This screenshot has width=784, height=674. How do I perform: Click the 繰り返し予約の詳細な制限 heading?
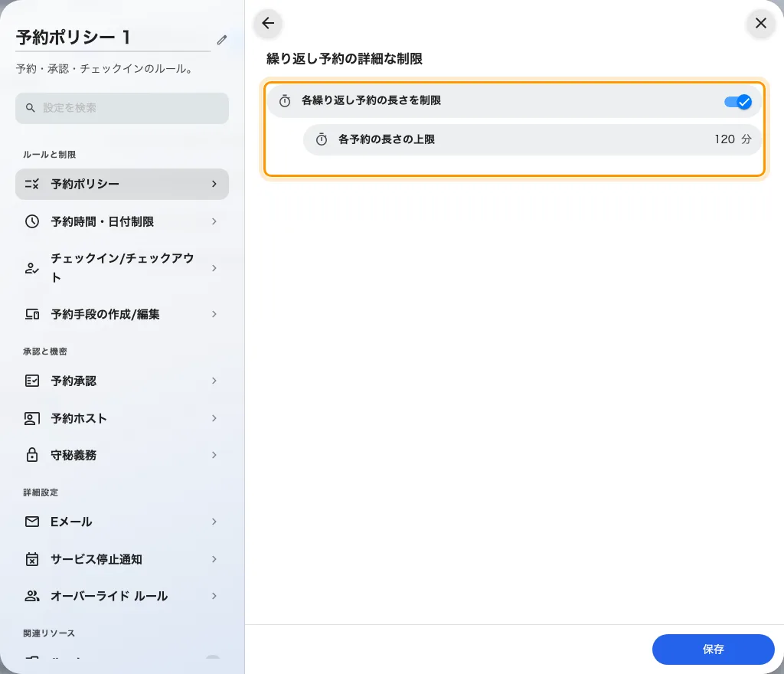pos(345,59)
